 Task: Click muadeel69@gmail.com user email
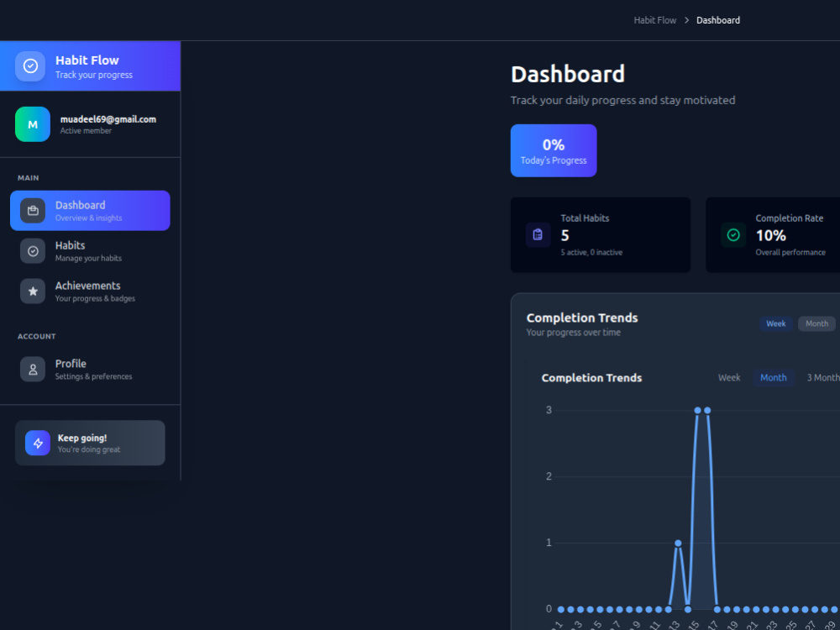click(x=108, y=119)
